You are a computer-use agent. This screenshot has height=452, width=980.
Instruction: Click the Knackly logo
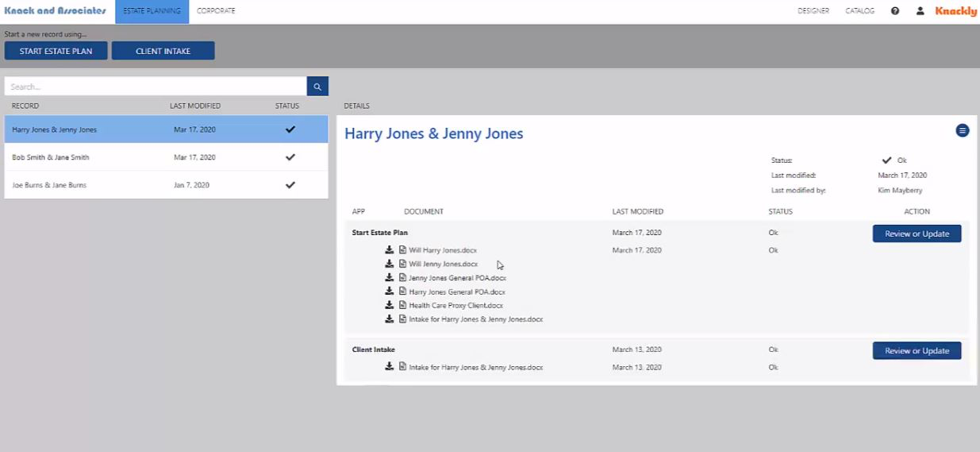click(x=955, y=11)
